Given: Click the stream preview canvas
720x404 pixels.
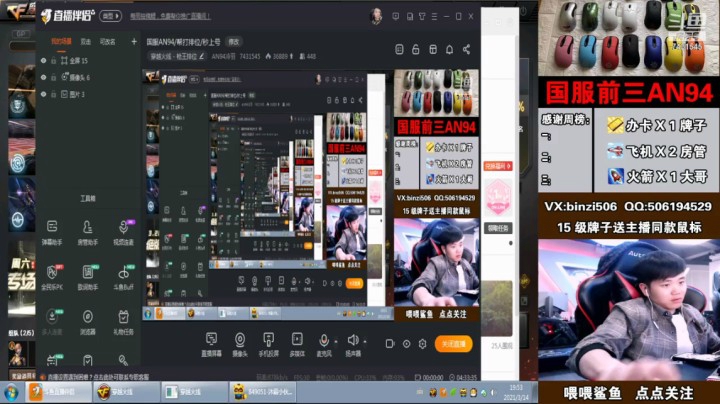Looking at the screenshot, I should click(x=311, y=195).
